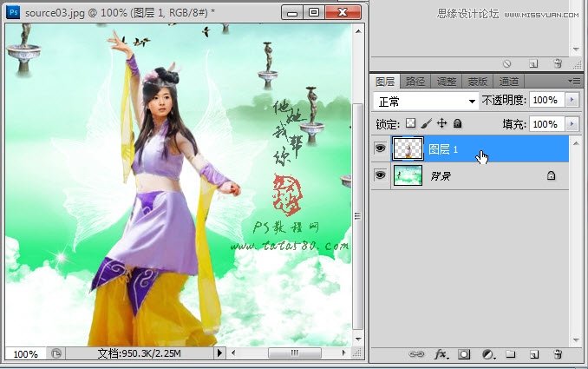Minimize the source03.jpg document window
588x369 pixels.
292,12
